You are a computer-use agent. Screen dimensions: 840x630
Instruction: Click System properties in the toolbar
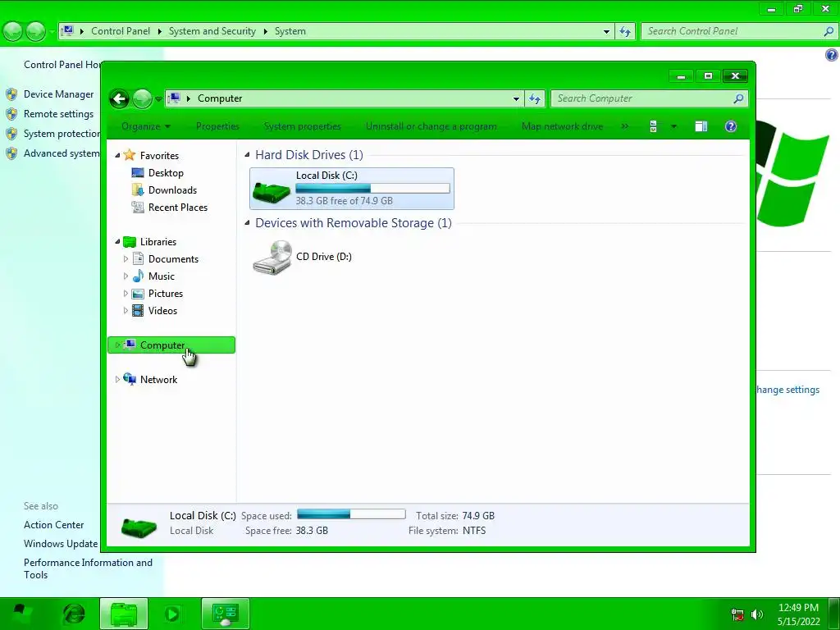click(x=302, y=126)
